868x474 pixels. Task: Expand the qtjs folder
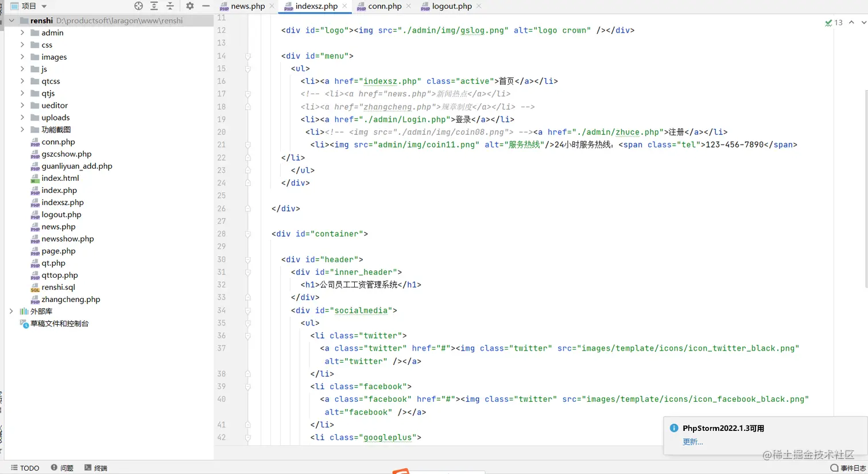(x=22, y=93)
